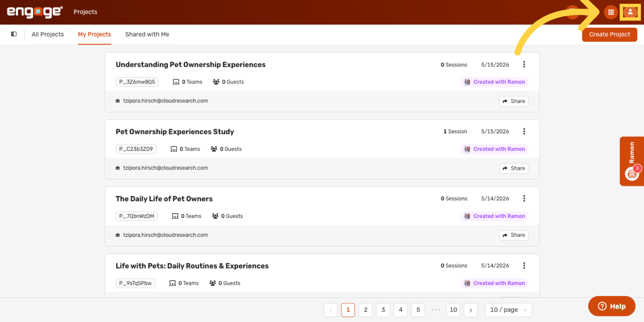Open the Ramon assistant side panel
The height and width of the screenshot is (322, 644).
pyautogui.click(x=632, y=161)
